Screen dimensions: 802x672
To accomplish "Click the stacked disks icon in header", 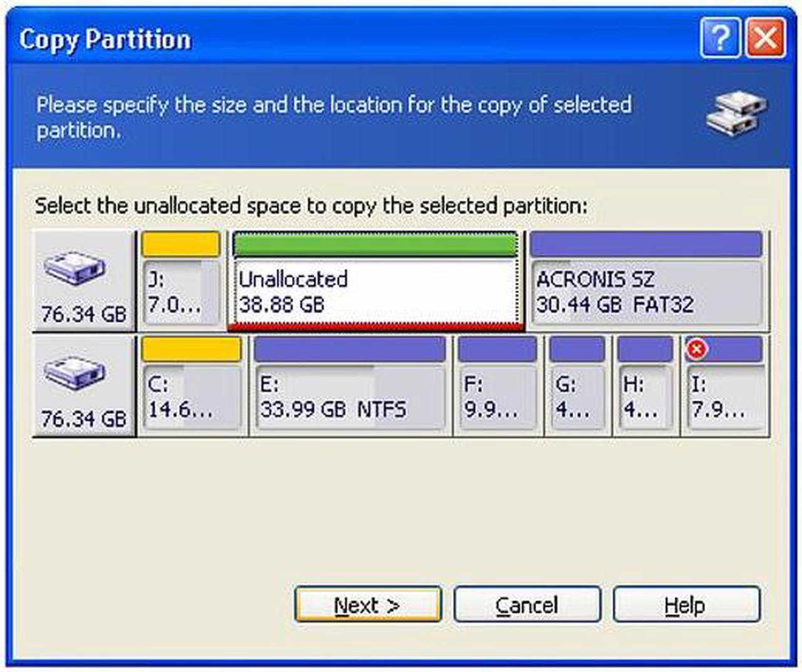I will (737, 113).
